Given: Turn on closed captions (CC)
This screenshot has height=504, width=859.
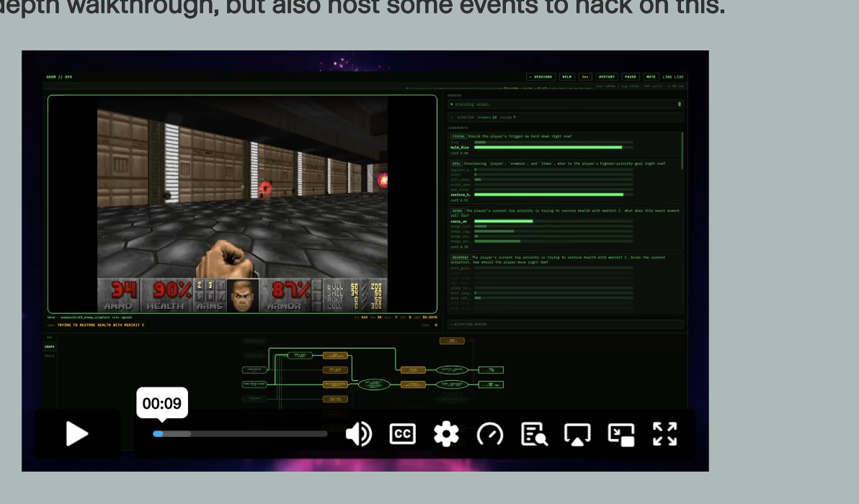Looking at the screenshot, I should [x=403, y=434].
